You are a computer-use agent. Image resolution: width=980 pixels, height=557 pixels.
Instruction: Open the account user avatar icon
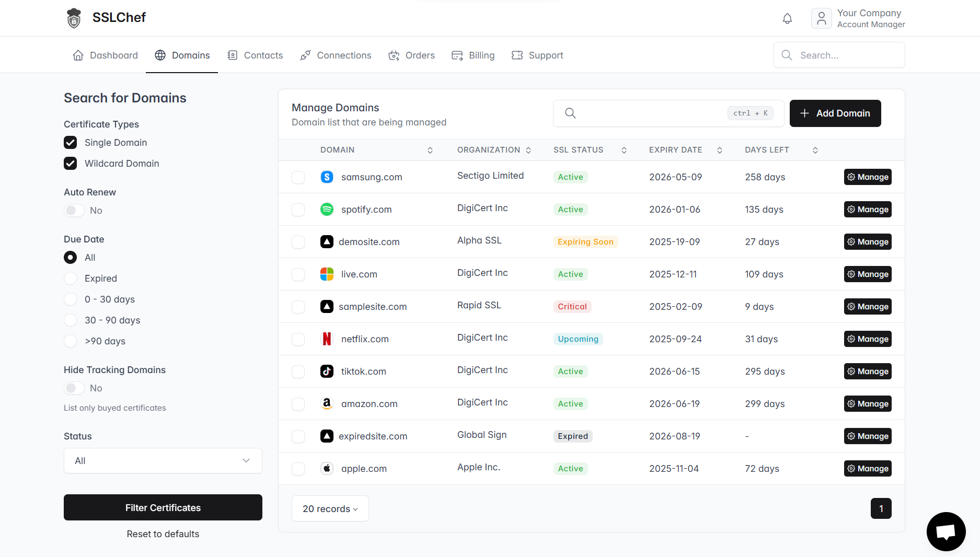point(821,18)
